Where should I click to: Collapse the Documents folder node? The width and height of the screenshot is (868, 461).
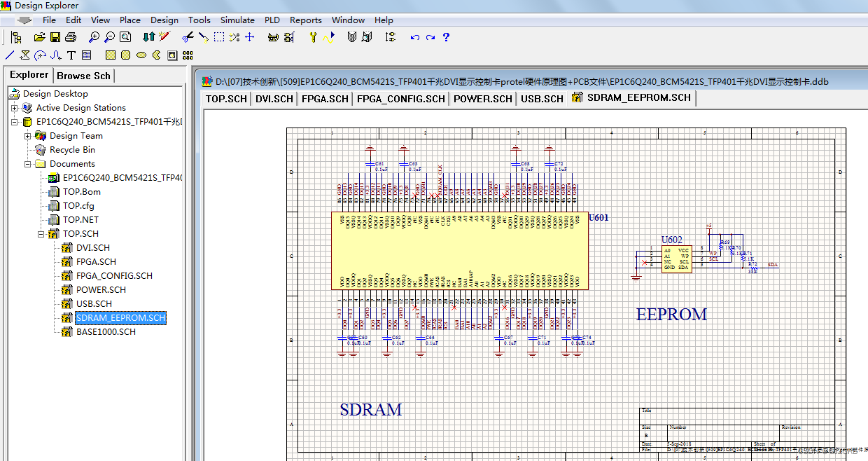pyautogui.click(x=26, y=163)
